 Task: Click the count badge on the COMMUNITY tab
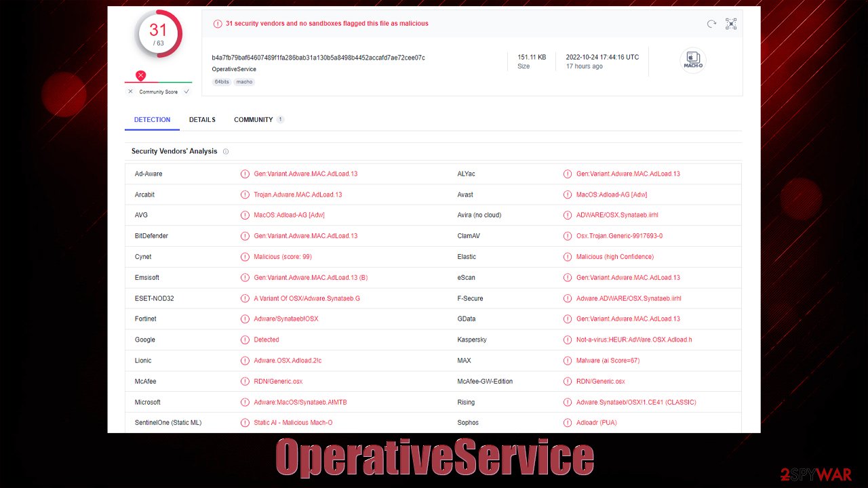point(281,119)
